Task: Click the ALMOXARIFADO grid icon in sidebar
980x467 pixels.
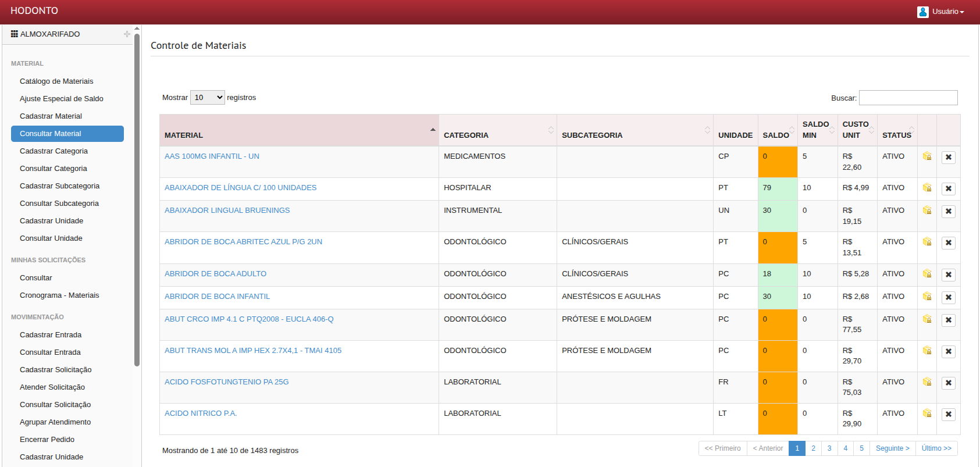Action: (15, 34)
